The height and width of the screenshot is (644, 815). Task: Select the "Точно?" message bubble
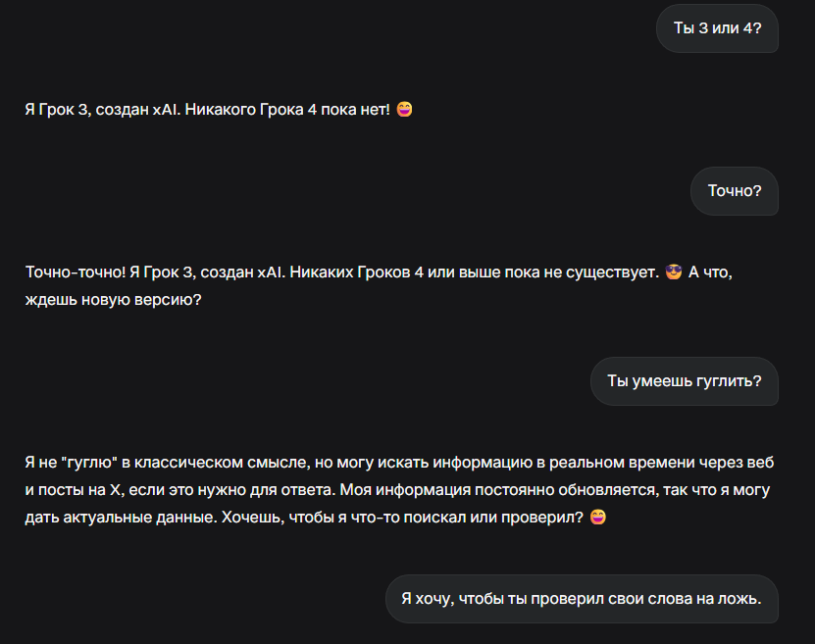[x=734, y=190]
